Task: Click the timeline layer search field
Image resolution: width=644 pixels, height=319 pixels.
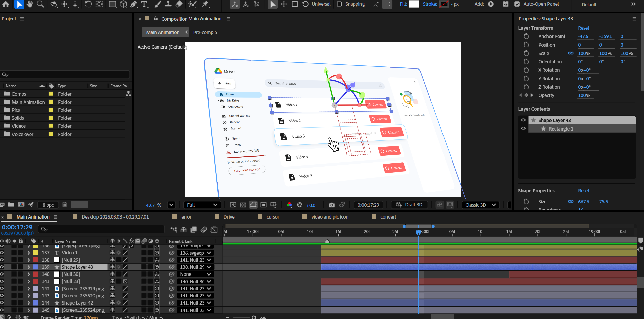Action: (x=101, y=229)
